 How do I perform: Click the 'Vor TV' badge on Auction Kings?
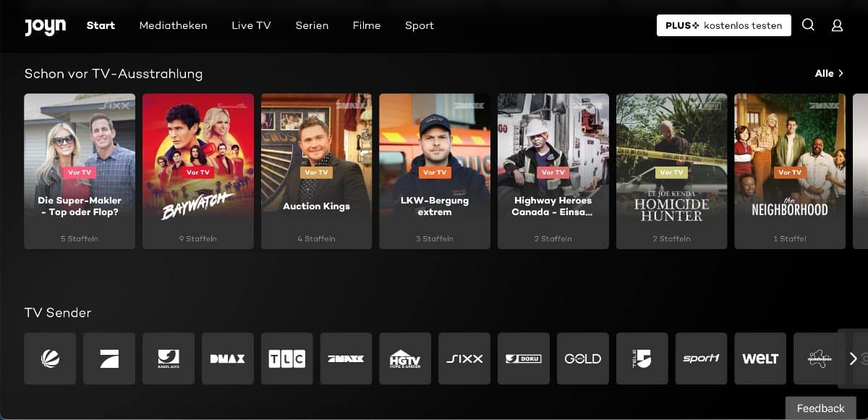(x=317, y=172)
